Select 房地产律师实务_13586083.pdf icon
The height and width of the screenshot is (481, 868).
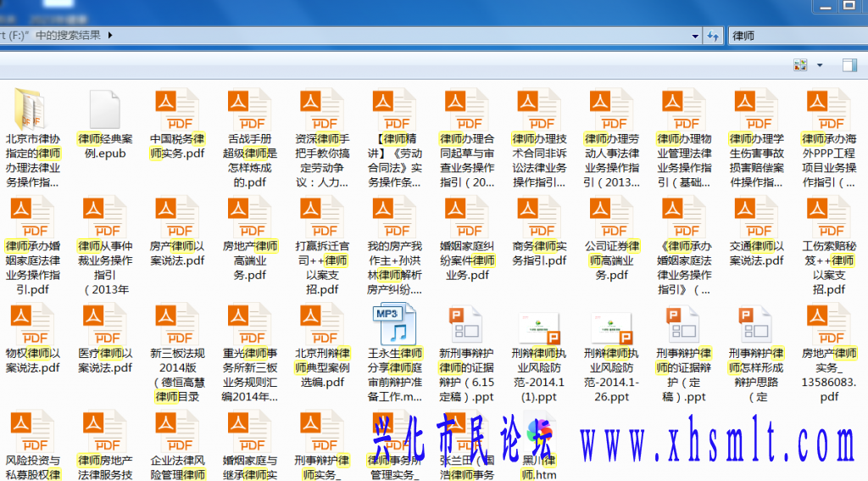[828, 324]
